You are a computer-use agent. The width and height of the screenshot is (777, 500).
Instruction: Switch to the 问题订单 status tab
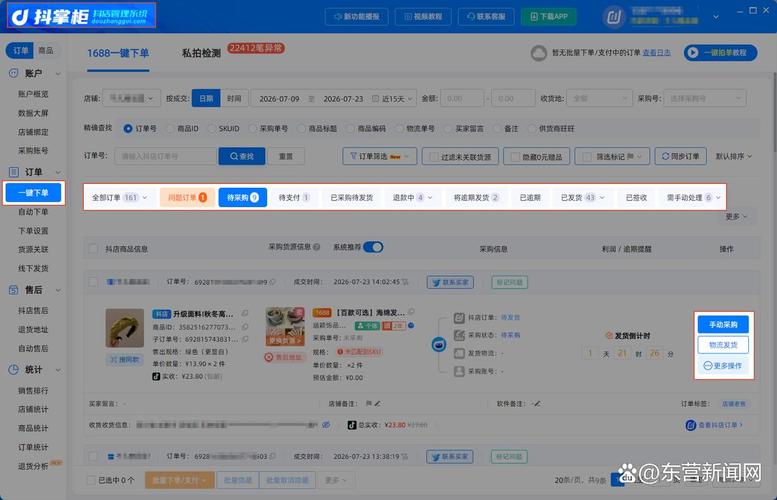click(x=187, y=197)
